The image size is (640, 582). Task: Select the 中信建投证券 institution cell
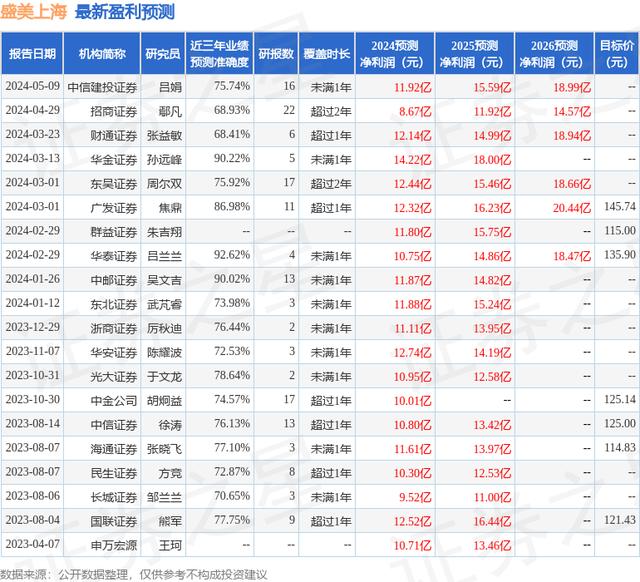click(102, 87)
